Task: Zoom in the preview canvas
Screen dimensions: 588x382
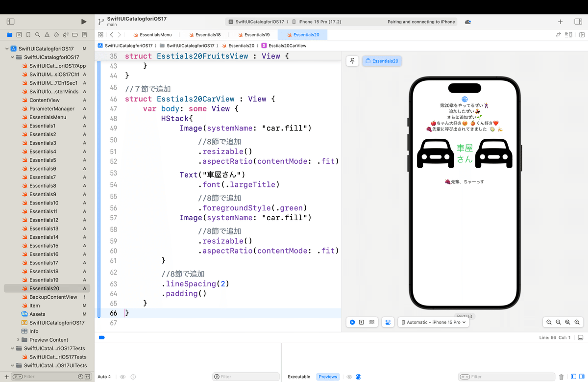Action: (x=577, y=322)
